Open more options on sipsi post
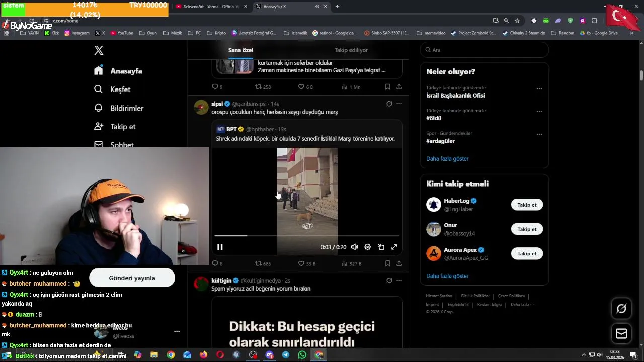This screenshot has width=644, height=362. pyautogui.click(x=399, y=104)
